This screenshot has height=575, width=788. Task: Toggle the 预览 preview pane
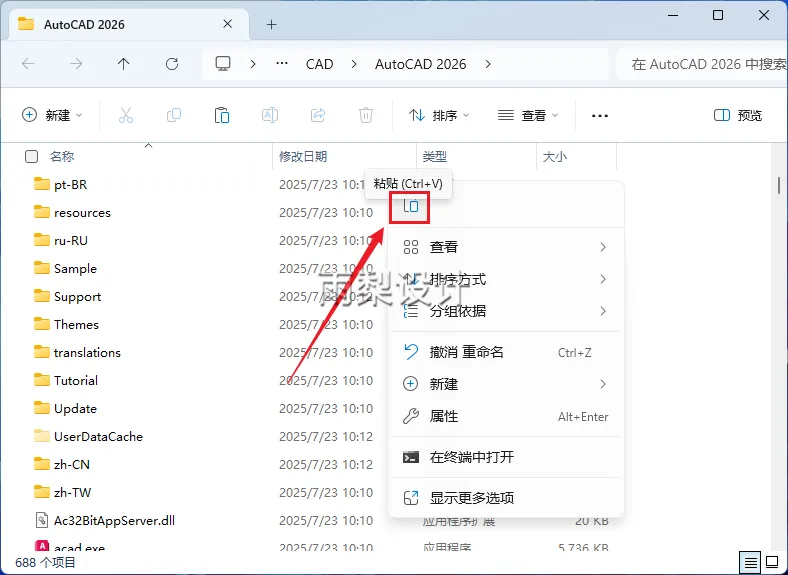(x=738, y=116)
